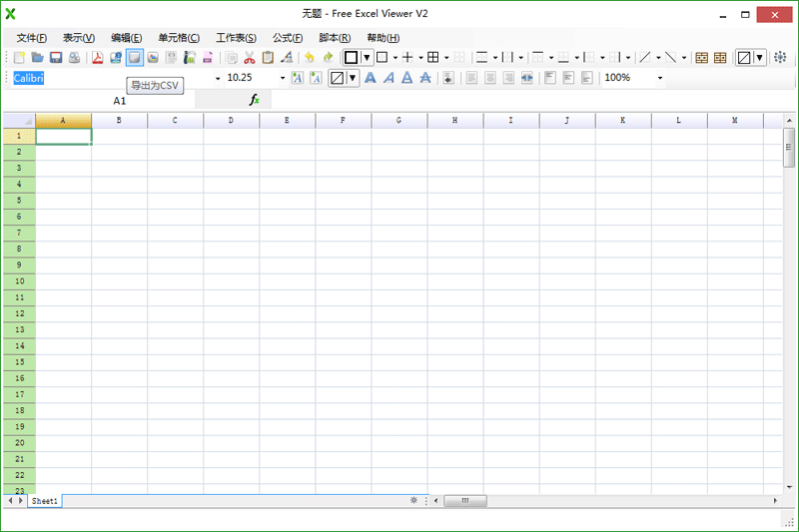
Task: Expand the outline border style dropdown arrow
Action: point(396,58)
